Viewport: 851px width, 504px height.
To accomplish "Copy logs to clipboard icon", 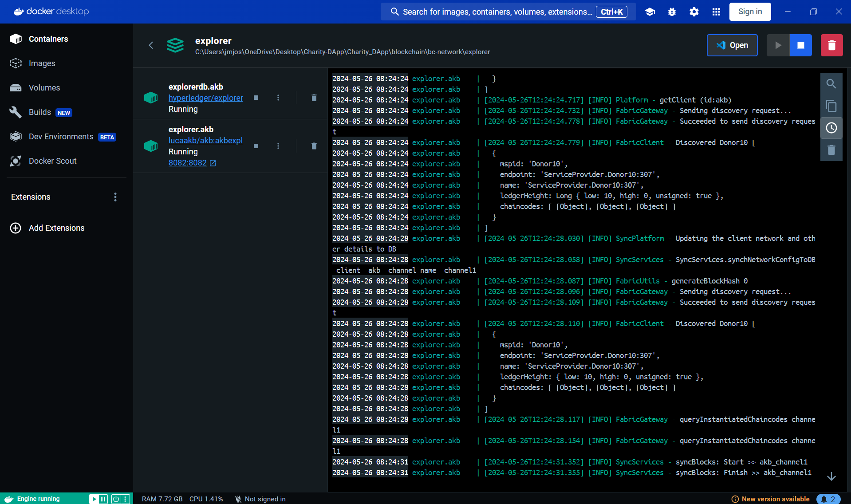I will point(831,106).
